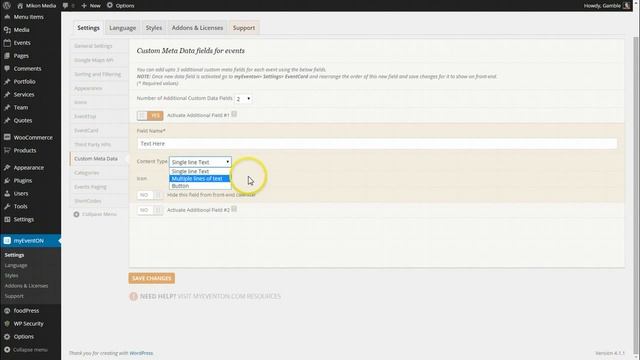640x360 pixels.
Task: Click the Events calendar icon in the sidebar
Action: 7,42
